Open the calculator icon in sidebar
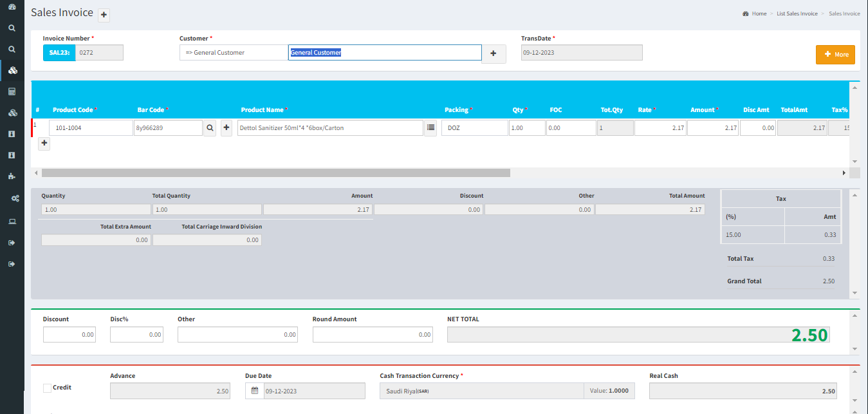868x414 pixels. click(x=12, y=92)
